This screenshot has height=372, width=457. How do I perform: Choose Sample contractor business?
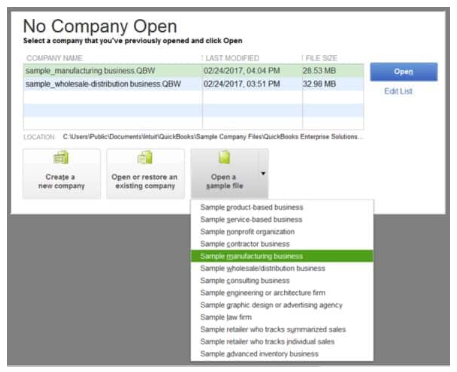click(x=245, y=244)
